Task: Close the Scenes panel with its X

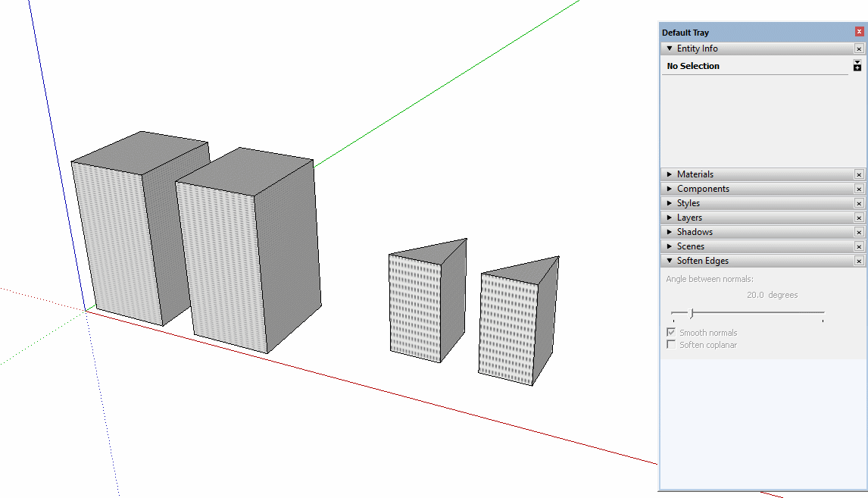Action: 859,246
